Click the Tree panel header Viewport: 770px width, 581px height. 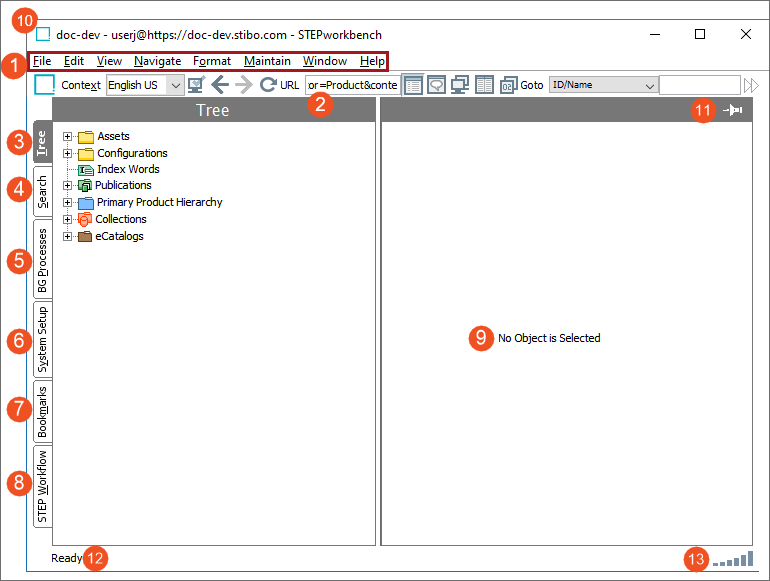(214, 110)
